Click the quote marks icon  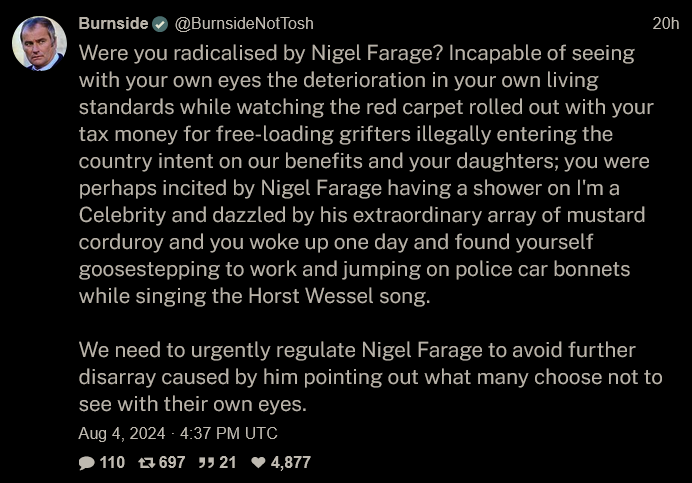[206, 463]
